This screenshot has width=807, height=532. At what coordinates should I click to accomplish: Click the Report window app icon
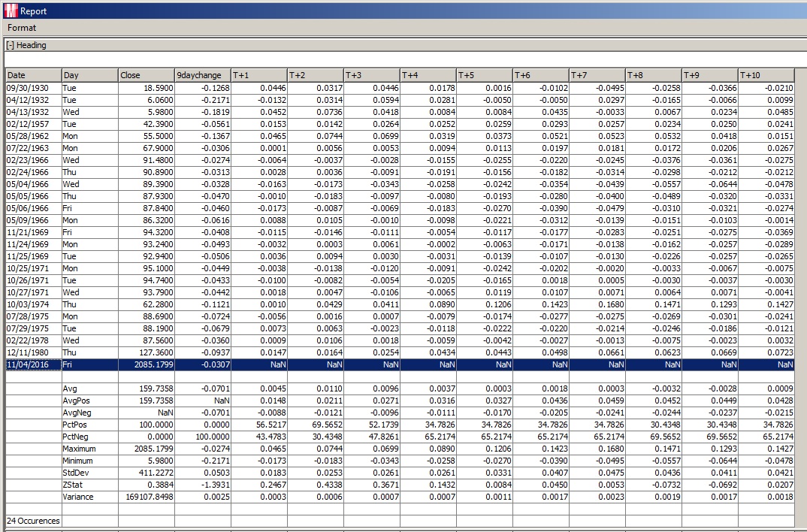click(x=11, y=11)
